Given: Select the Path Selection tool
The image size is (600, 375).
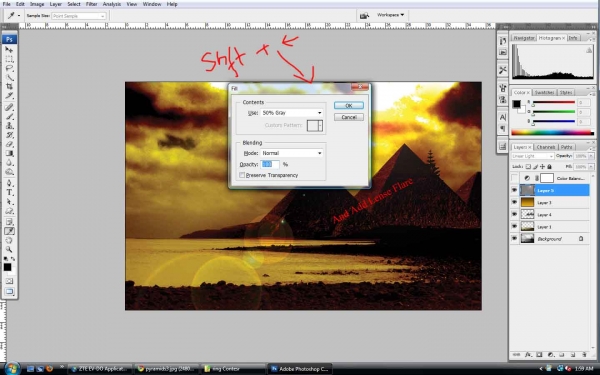Looking at the screenshot, I should point(9,202).
